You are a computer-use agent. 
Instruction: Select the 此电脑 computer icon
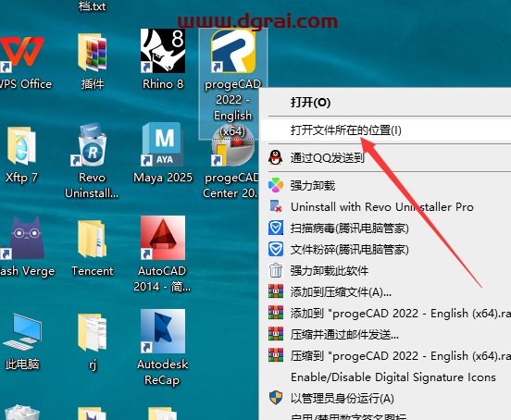(22, 332)
